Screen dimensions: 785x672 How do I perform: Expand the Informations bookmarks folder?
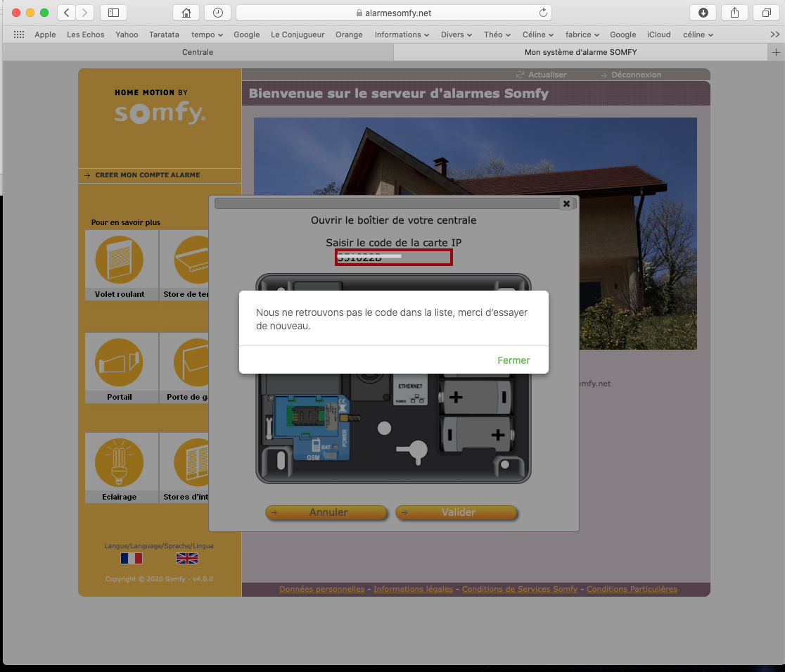click(x=402, y=34)
